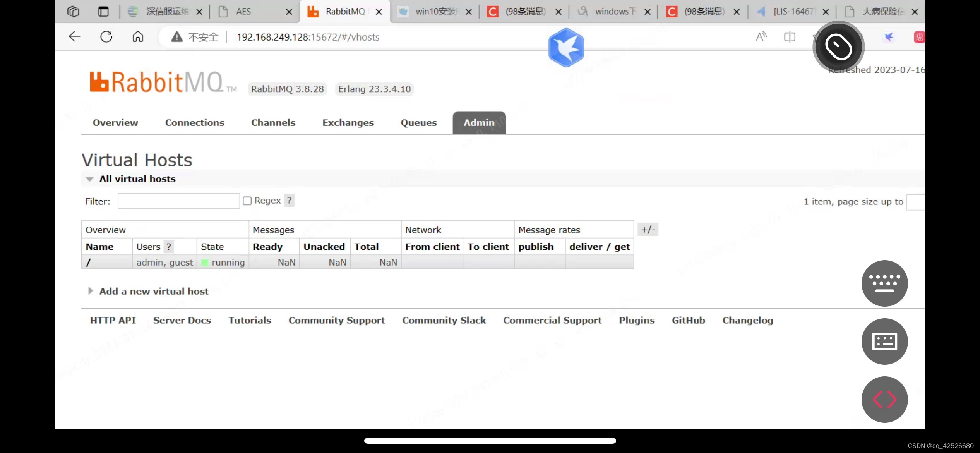Expand Add a new virtual host
This screenshot has width=980, height=453.
(x=91, y=291)
